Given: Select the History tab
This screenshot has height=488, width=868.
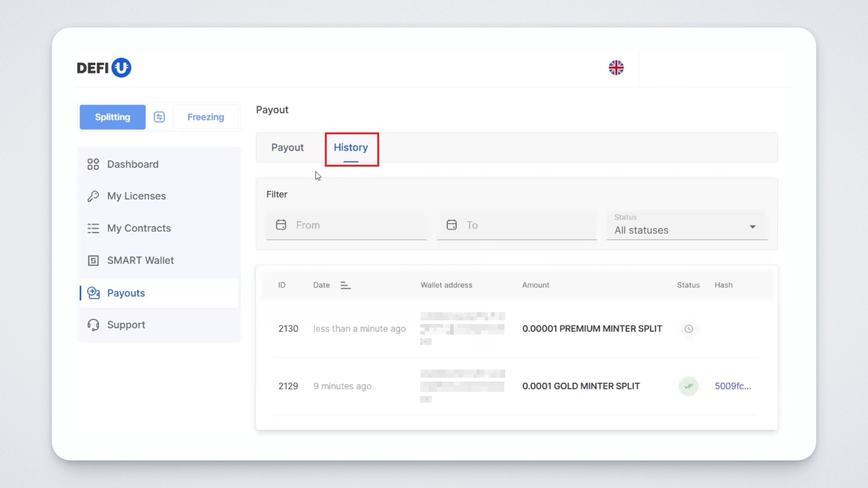Looking at the screenshot, I should [x=350, y=148].
